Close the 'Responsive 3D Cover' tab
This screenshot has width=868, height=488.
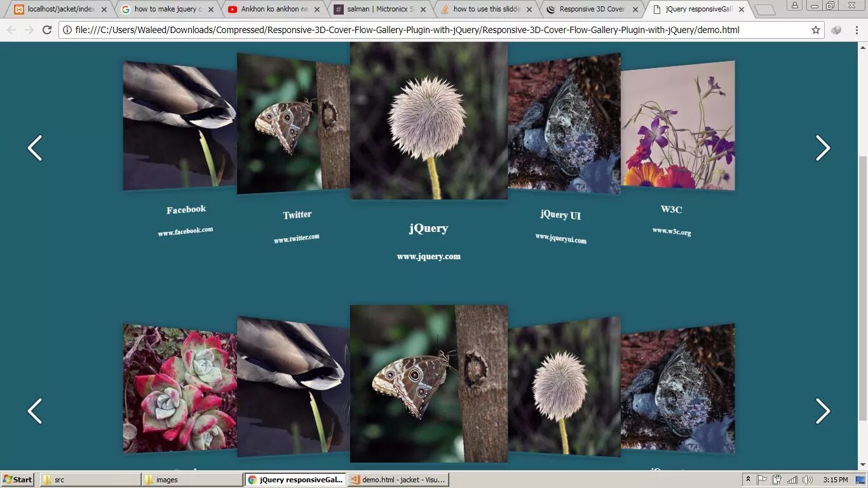coord(635,10)
